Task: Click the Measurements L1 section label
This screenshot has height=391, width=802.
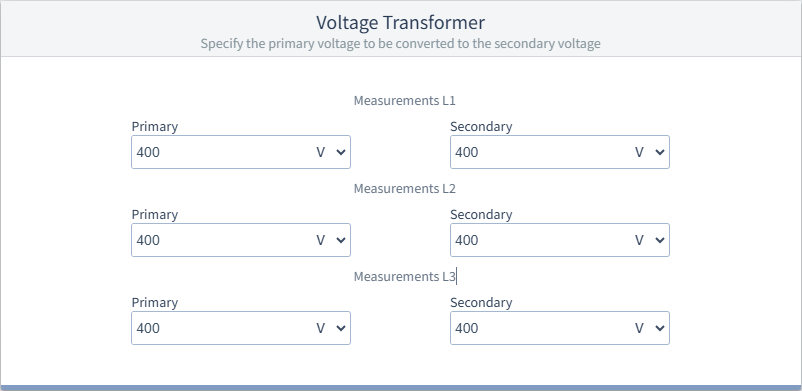Action: [405, 101]
